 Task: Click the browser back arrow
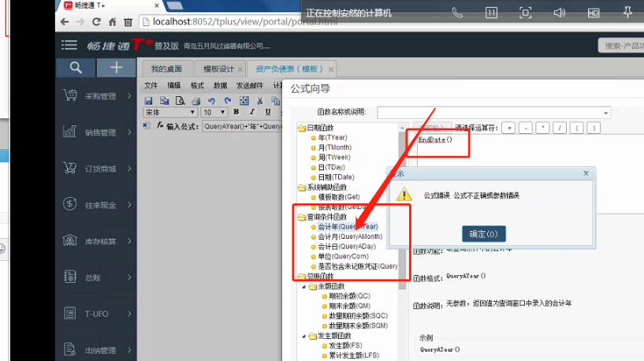tap(65, 22)
